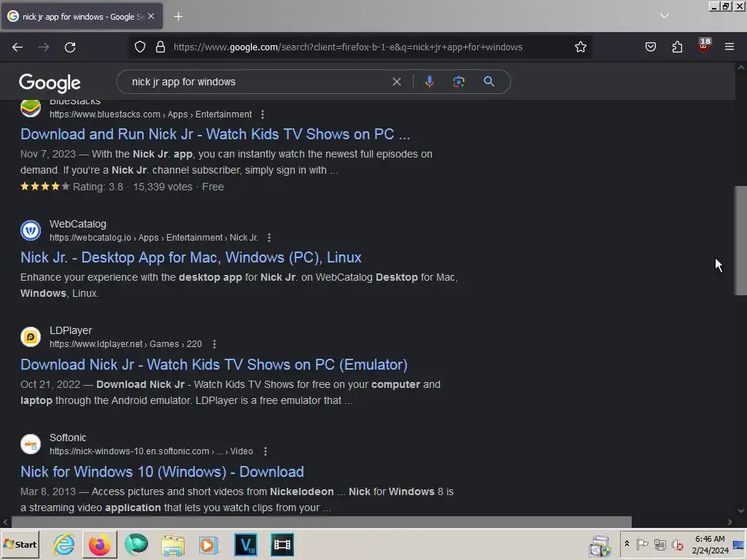Image resolution: width=747 pixels, height=560 pixels.
Task: Save page to Pocket
Action: [x=651, y=47]
